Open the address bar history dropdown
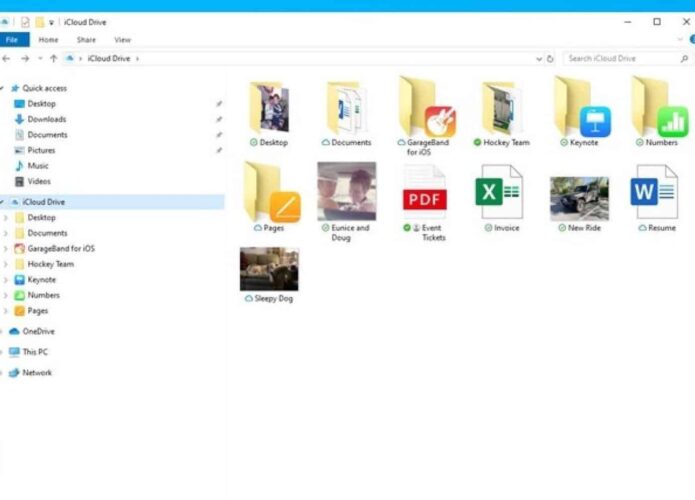Screen dimensions: 695x500 point(539,59)
